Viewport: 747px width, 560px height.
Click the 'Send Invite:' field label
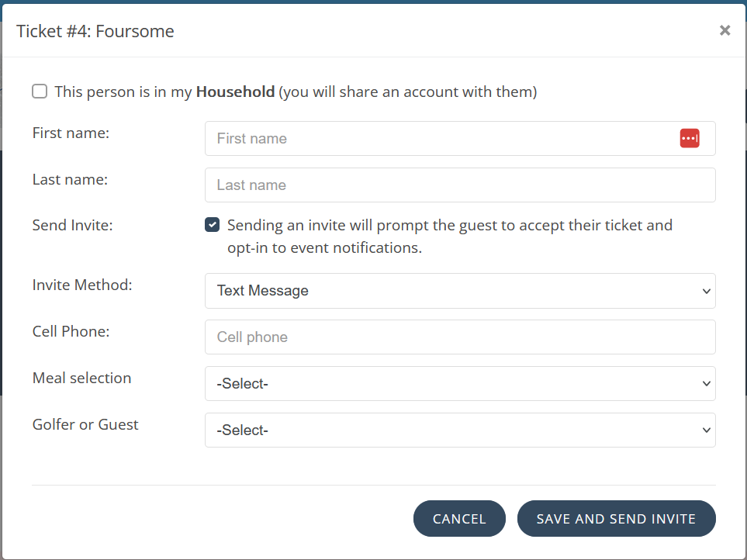pyautogui.click(x=72, y=226)
